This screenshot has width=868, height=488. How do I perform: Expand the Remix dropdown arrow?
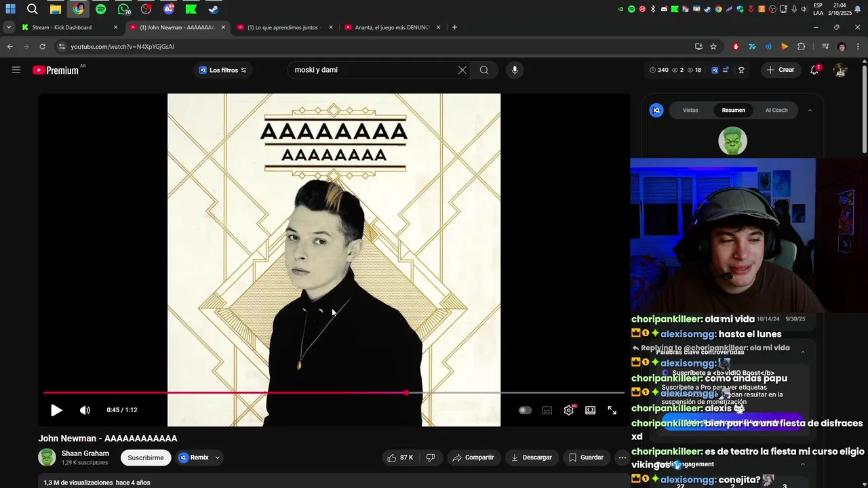point(217,457)
